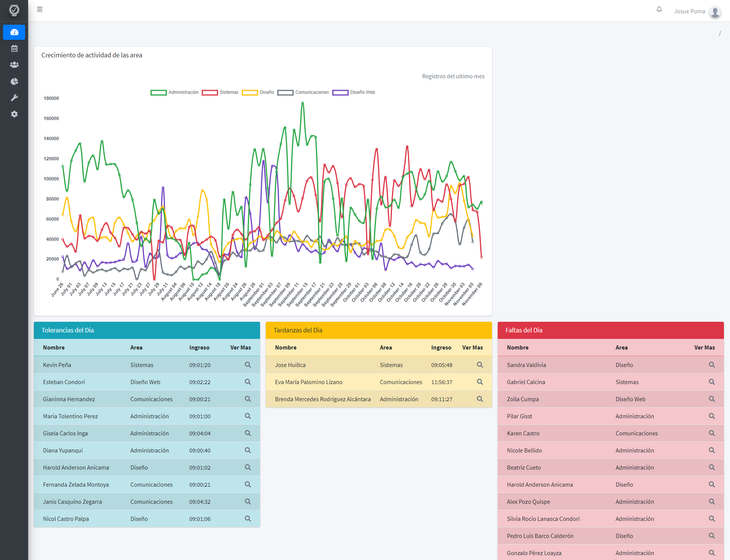
Task: View details for Nicol Castro Palpa
Action: pos(248,519)
